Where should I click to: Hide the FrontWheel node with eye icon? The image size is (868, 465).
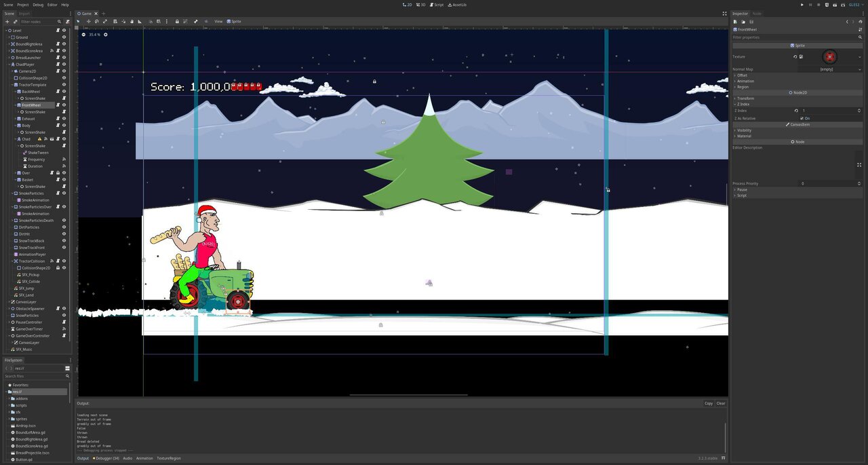64,105
